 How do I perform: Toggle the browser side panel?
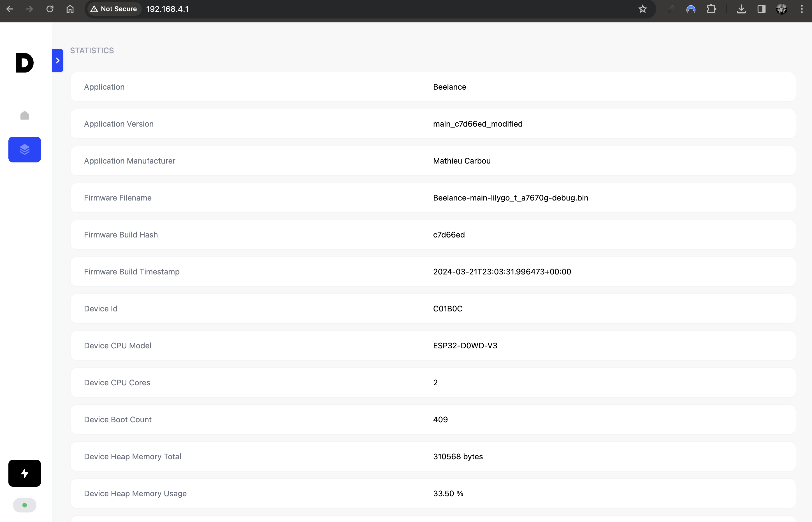pos(762,9)
